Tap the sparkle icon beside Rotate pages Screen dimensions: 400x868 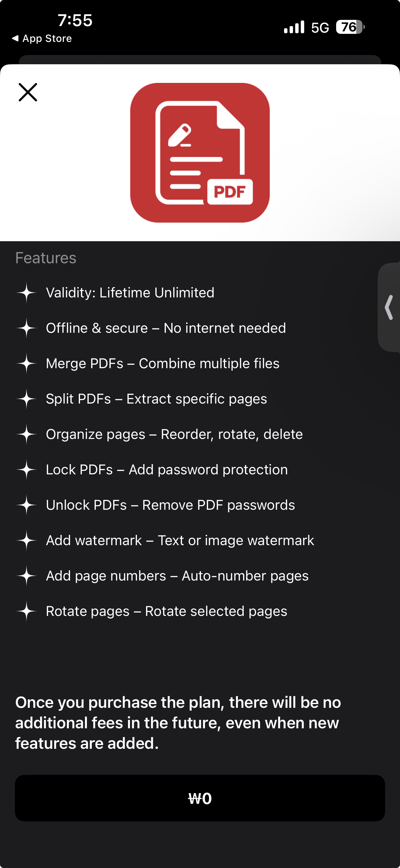pos(27,611)
